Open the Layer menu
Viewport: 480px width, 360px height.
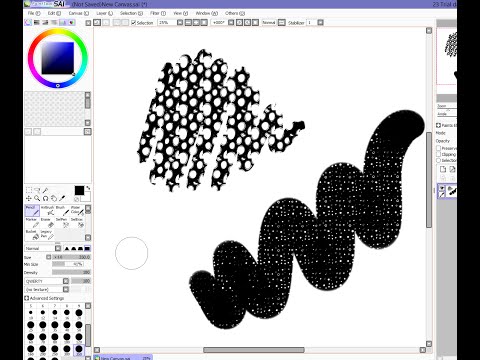[x=104, y=13]
